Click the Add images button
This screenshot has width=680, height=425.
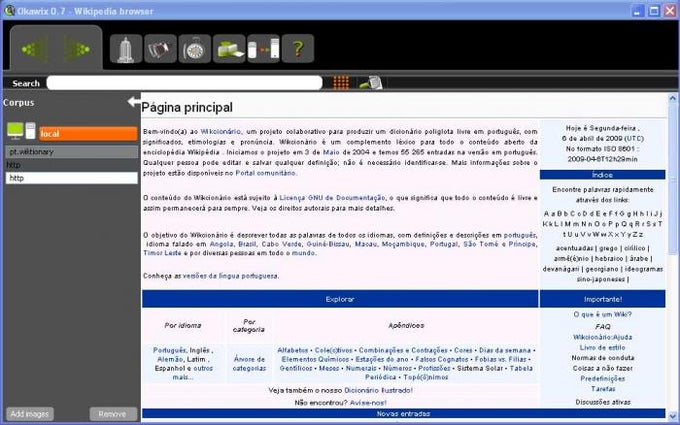pyautogui.click(x=30, y=414)
